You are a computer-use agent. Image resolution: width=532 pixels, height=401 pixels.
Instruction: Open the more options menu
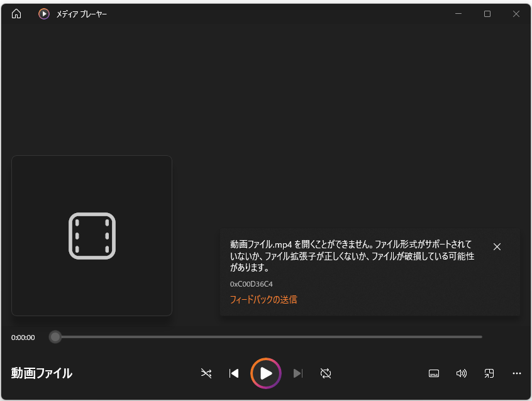[517, 373]
